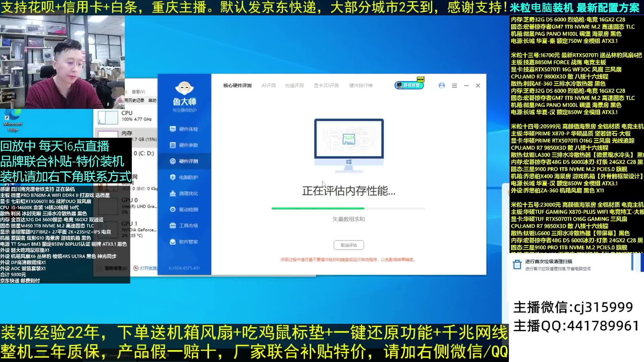This screenshot has width=644, height=362.
Task: Open the 硬件排行榜 tab
Action: tap(361, 85)
